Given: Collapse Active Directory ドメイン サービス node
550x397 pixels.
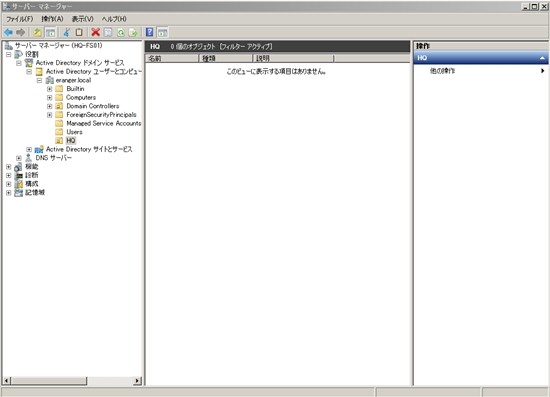Looking at the screenshot, I should pyautogui.click(x=19, y=63).
